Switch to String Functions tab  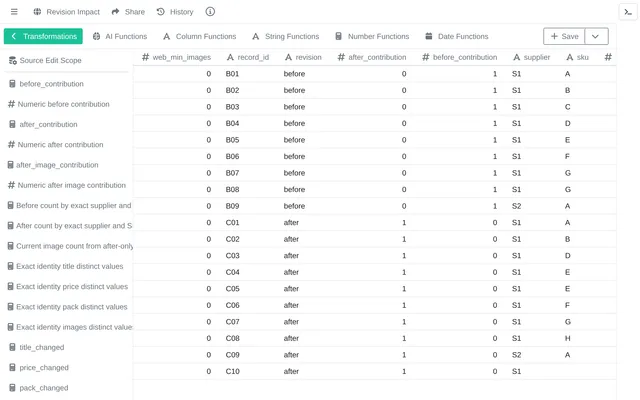point(286,36)
